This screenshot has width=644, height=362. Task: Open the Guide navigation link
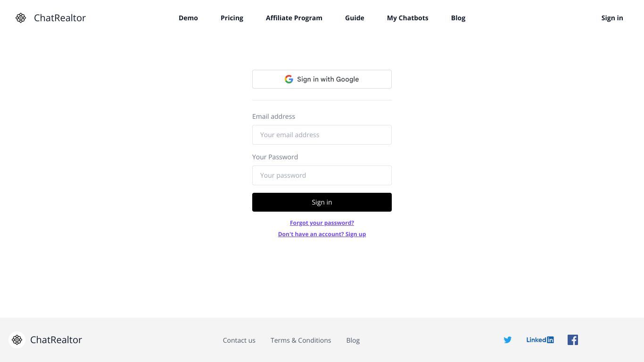[x=355, y=18]
